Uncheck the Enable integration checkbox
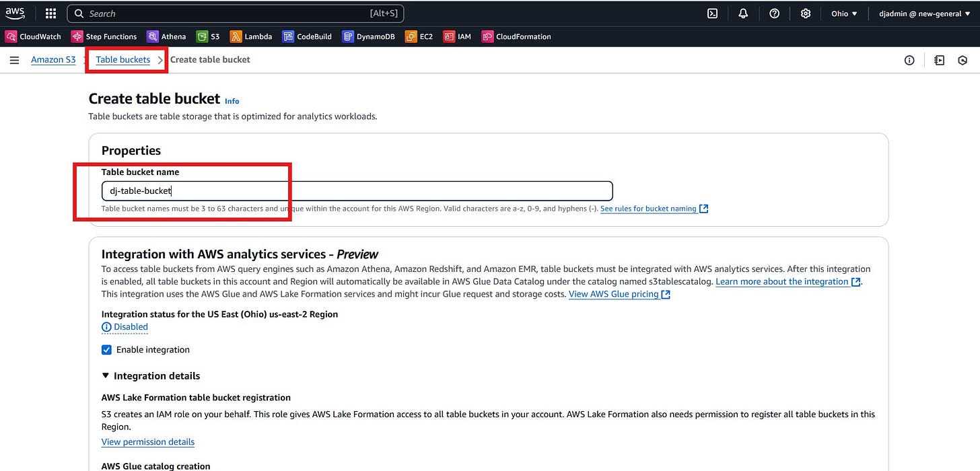 (106, 350)
